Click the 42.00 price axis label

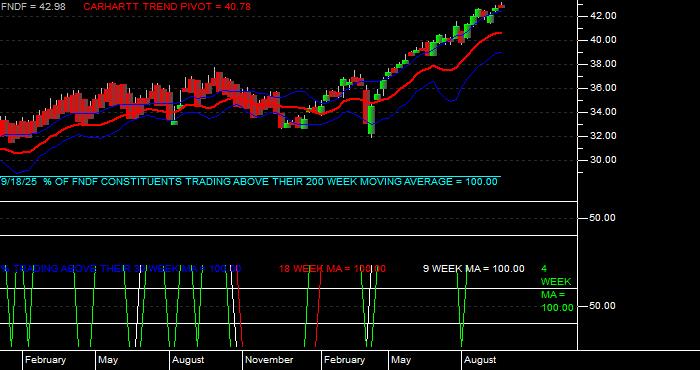(603, 16)
